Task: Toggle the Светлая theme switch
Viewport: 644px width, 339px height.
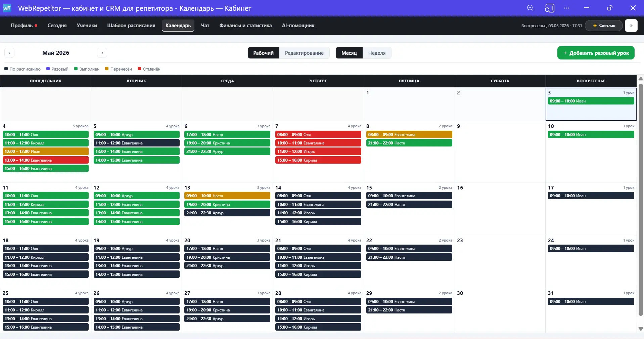Action: [x=604, y=26]
